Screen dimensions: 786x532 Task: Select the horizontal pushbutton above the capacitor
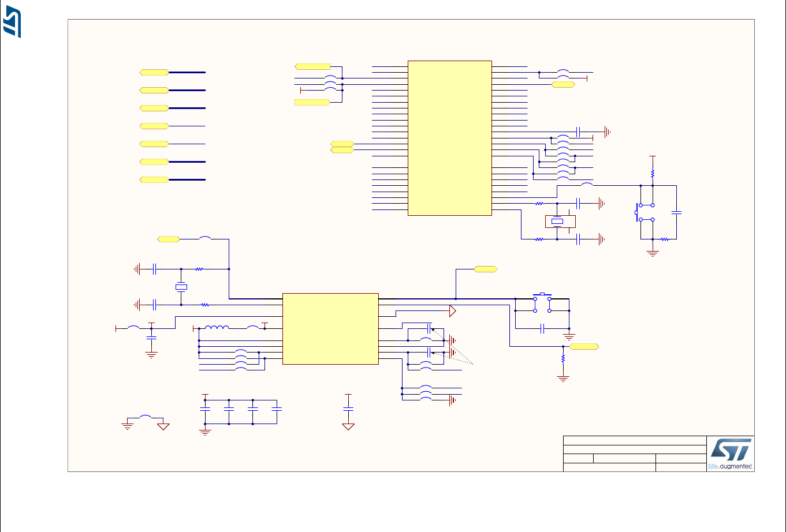pos(542,304)
